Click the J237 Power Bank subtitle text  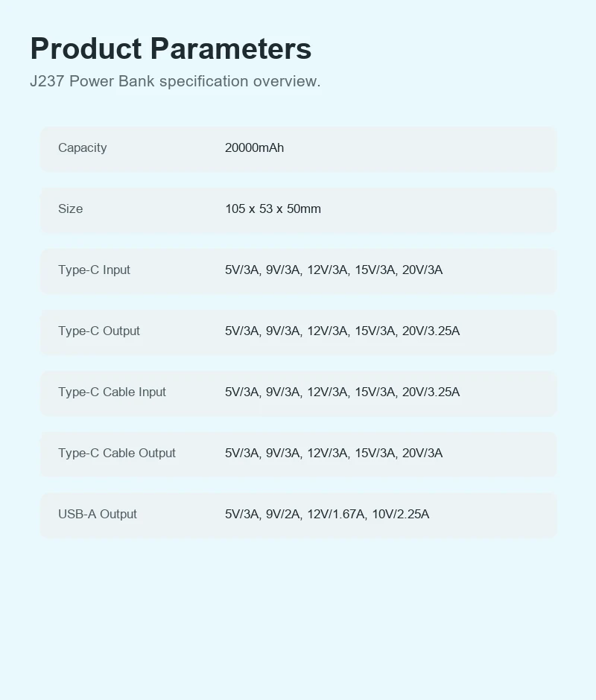pyautogui.click(x=175, y=81)
